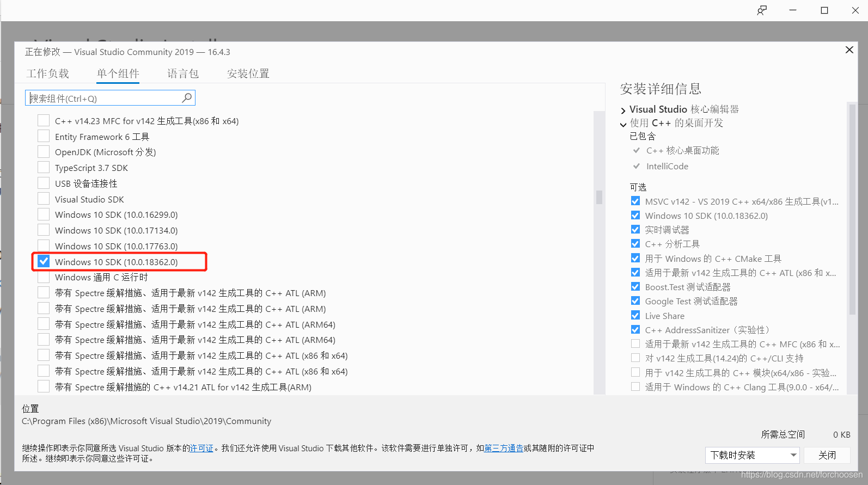Enable Entity Framework 6 工具 checkbox
The width and height of the screenshot is (868, 485).
click(x=44, y=136)
